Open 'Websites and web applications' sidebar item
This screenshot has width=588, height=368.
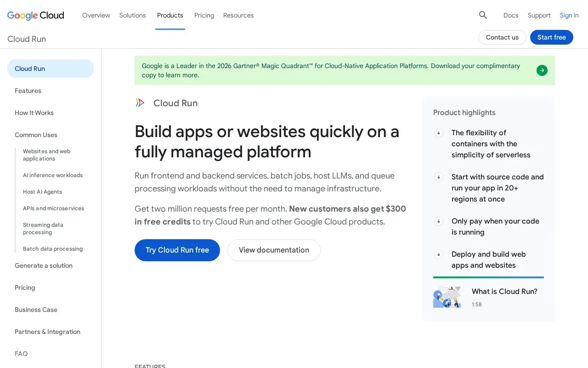[47, 155]
